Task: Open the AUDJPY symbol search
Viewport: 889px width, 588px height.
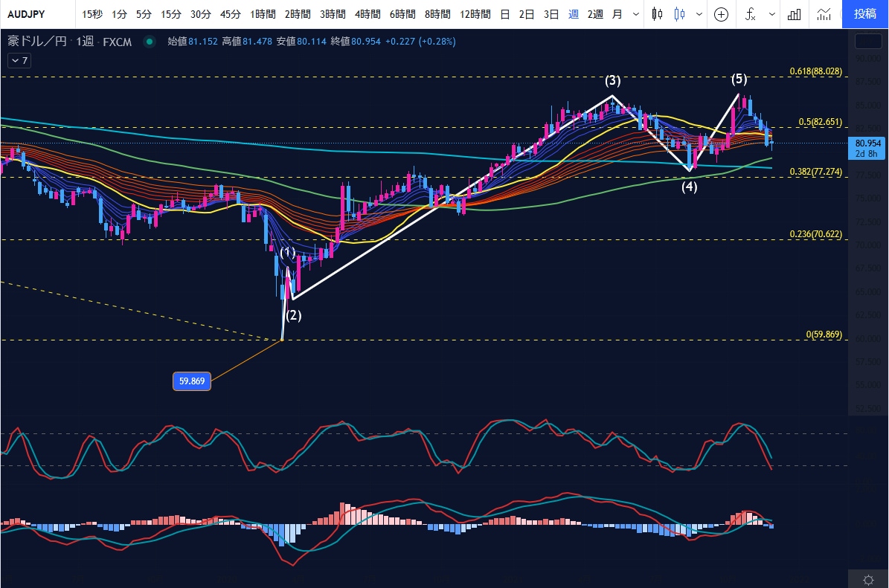Action: click(x=27, y=14)
